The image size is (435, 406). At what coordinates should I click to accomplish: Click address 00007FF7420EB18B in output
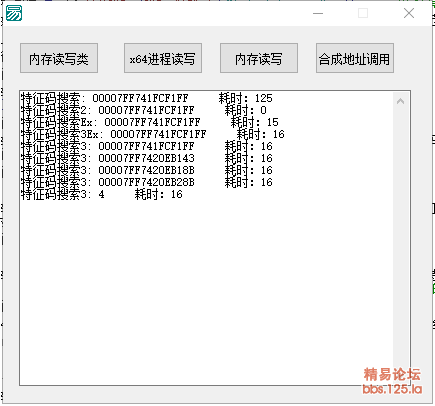(x=146, y=170)
